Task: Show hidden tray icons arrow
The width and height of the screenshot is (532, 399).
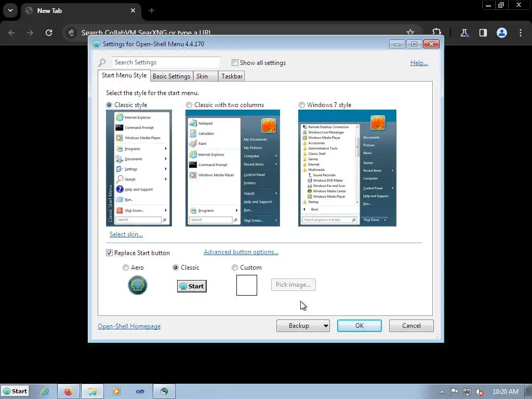Action: click(x=442, y=392)
